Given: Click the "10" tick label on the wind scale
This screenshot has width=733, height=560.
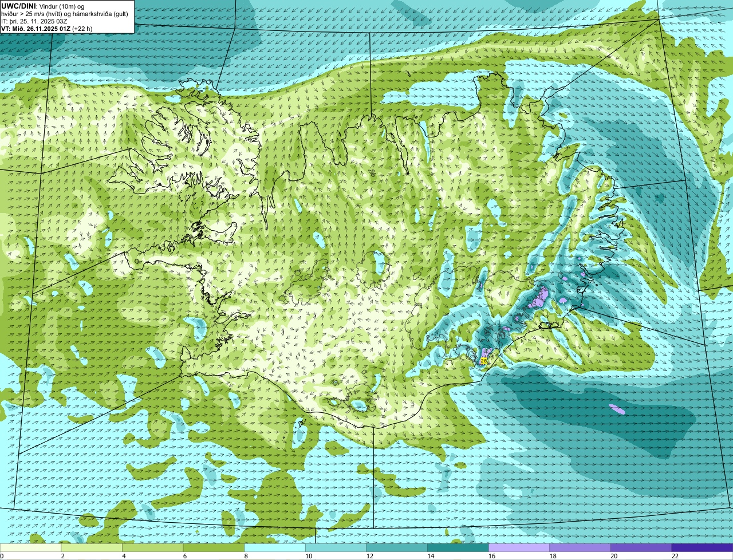Looking at the screenshot, I should 309,556.
